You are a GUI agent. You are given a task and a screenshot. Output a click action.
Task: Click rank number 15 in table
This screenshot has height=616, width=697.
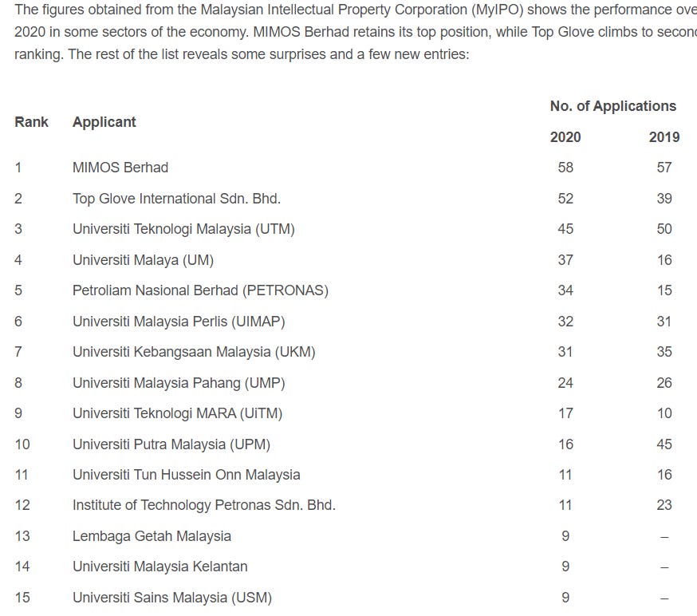pos(22,598)
